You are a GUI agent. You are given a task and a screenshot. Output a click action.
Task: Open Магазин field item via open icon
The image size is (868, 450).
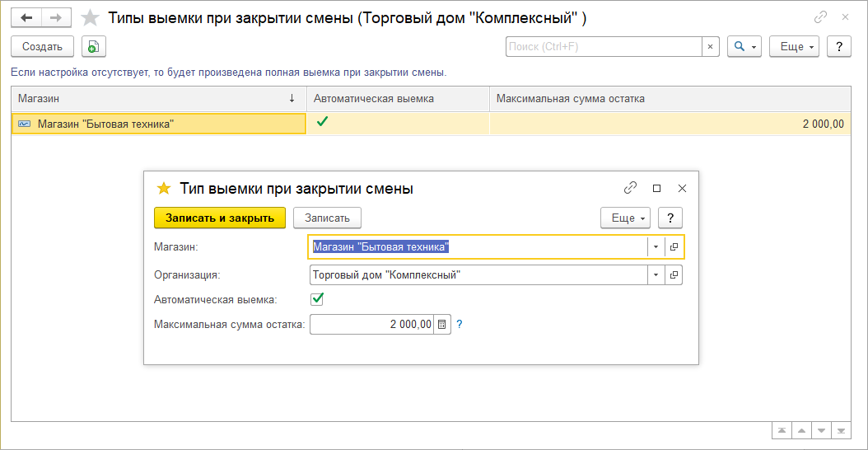click(x=674, y=246)
